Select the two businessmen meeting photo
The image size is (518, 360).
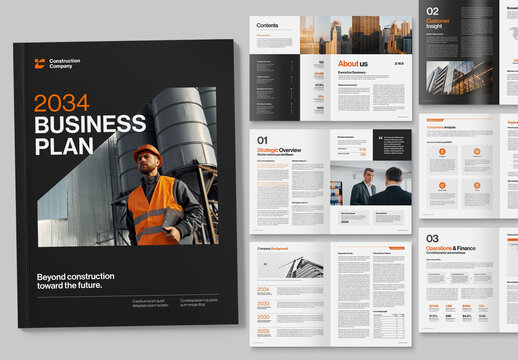371,183
